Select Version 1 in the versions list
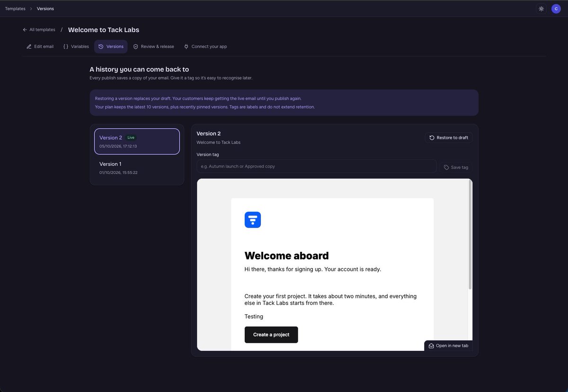Viewport: 568px width, 392px height. (x=137, y=168)
